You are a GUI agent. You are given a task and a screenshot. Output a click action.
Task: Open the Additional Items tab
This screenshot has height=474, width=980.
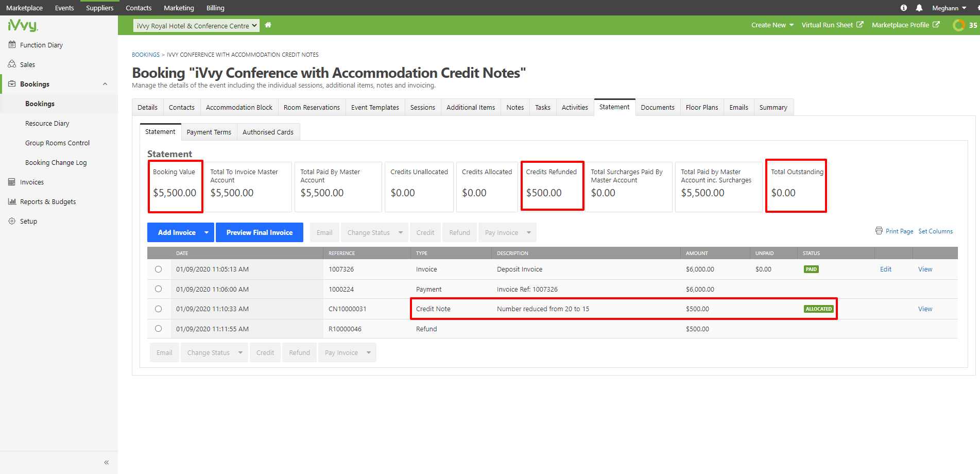[x=471, y=107]
